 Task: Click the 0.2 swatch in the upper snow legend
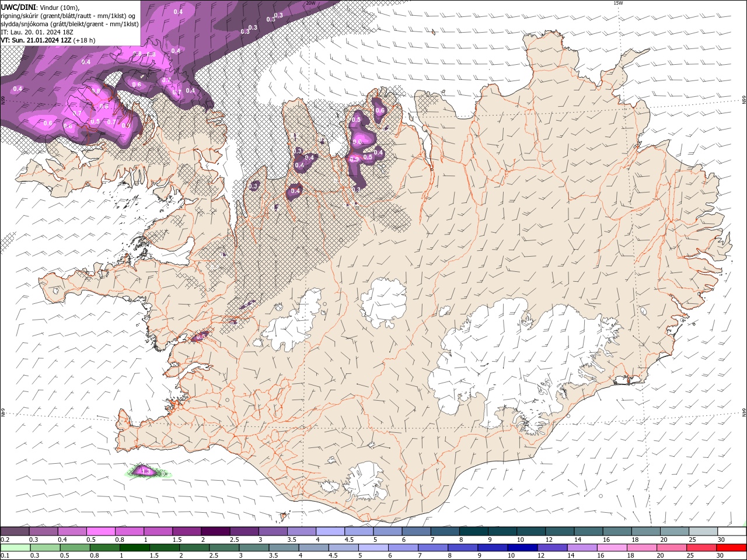click(15, 531)
